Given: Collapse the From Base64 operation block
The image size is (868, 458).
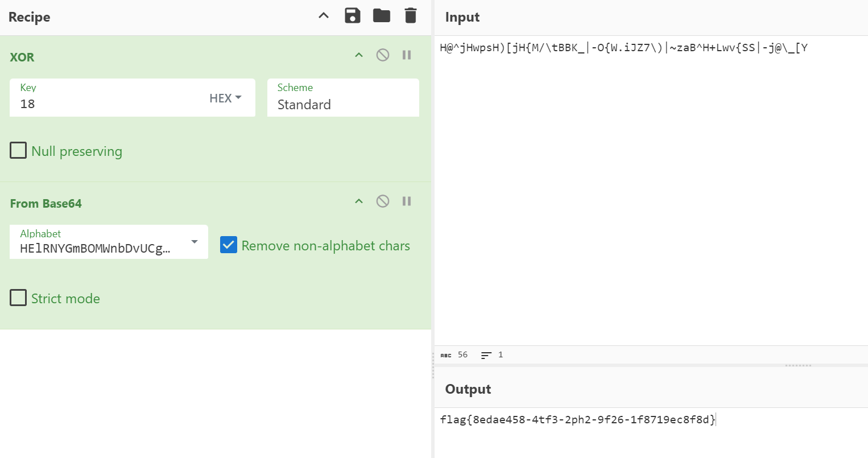Looking at the screenshot, I should (359, 201).
